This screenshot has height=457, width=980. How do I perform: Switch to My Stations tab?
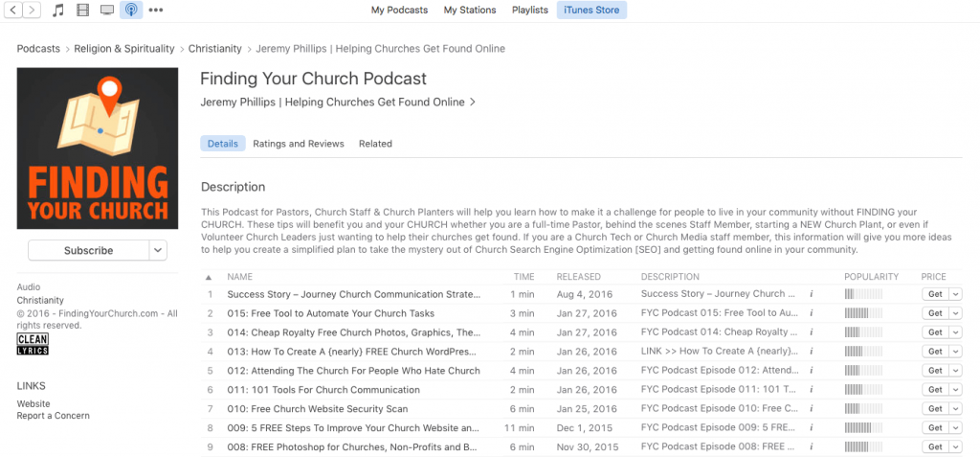pos(470,10)
